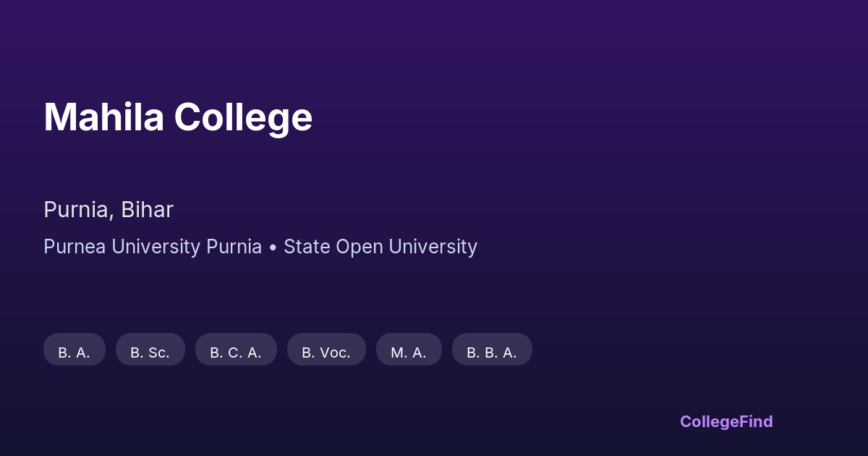The width and height of the screenshot is (868, 456).
Task: Choose the B. Sc. course chip
Action: click(150, 352)
